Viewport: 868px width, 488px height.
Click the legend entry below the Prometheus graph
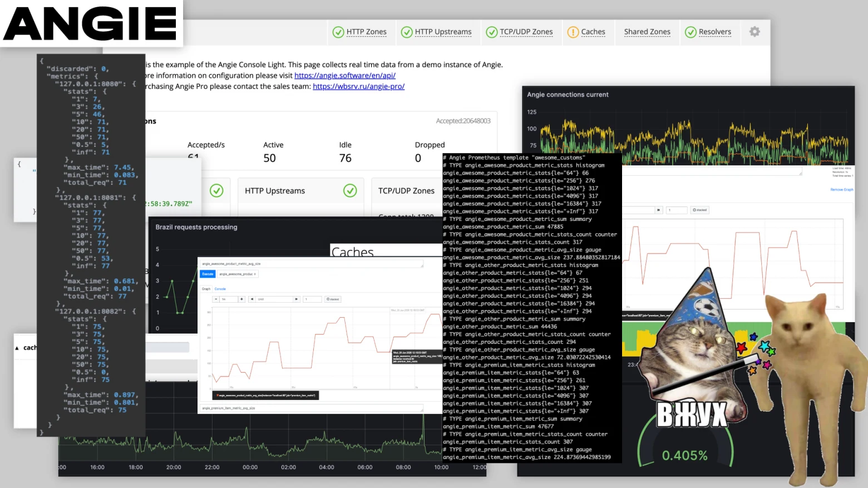(265, 396)
